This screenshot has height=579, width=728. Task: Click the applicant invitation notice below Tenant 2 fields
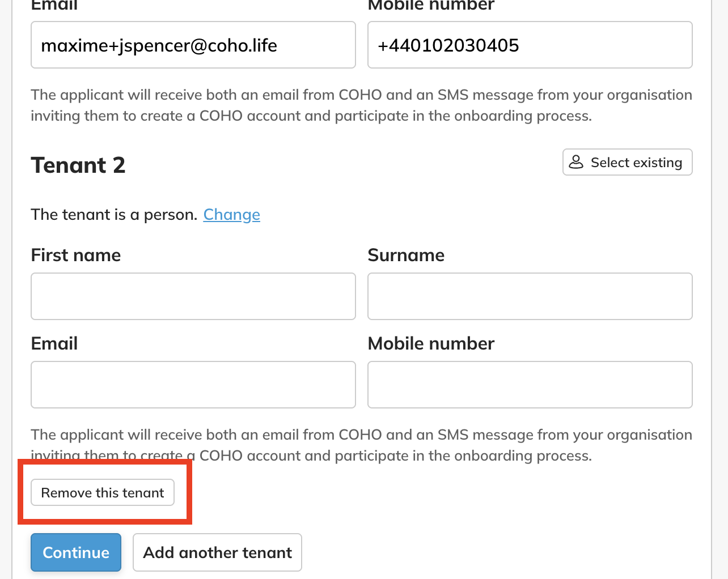coord(362,445)
